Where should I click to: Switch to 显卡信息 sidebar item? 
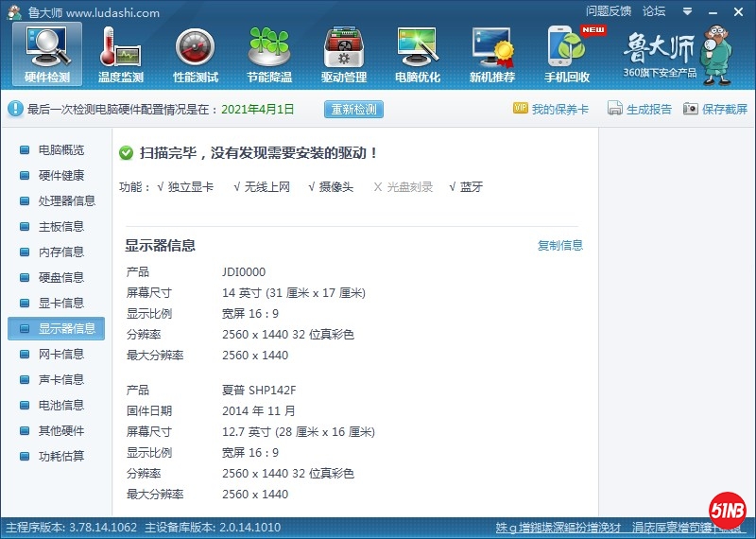pos(60,304)
